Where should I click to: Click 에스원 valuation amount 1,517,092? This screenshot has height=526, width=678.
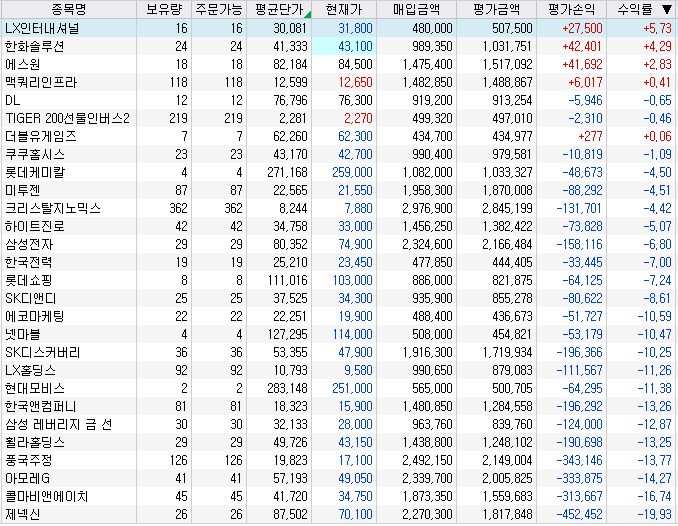pos(508,64)
